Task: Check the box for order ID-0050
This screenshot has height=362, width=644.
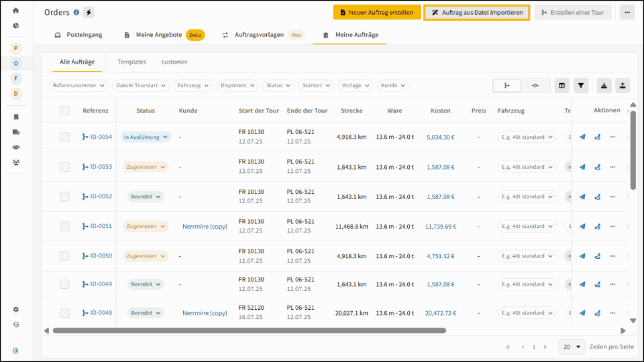Action: coord(64,256)
